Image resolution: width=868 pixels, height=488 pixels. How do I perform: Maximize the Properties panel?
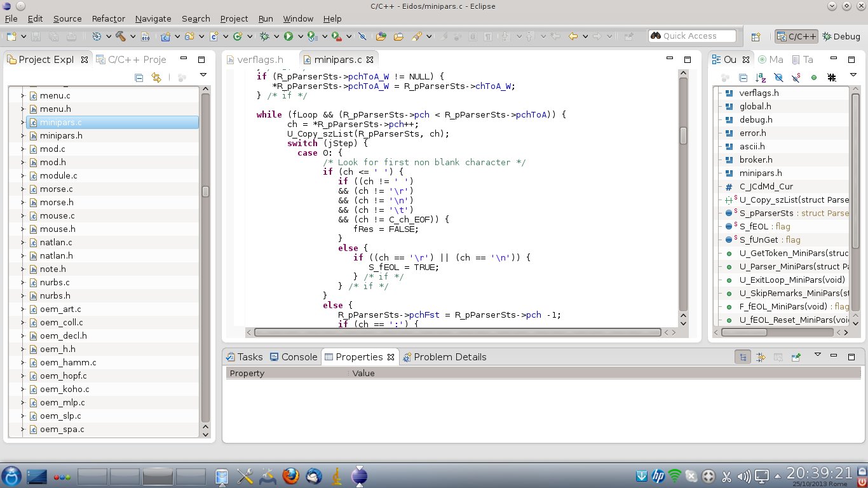click(x=851, y=356)
